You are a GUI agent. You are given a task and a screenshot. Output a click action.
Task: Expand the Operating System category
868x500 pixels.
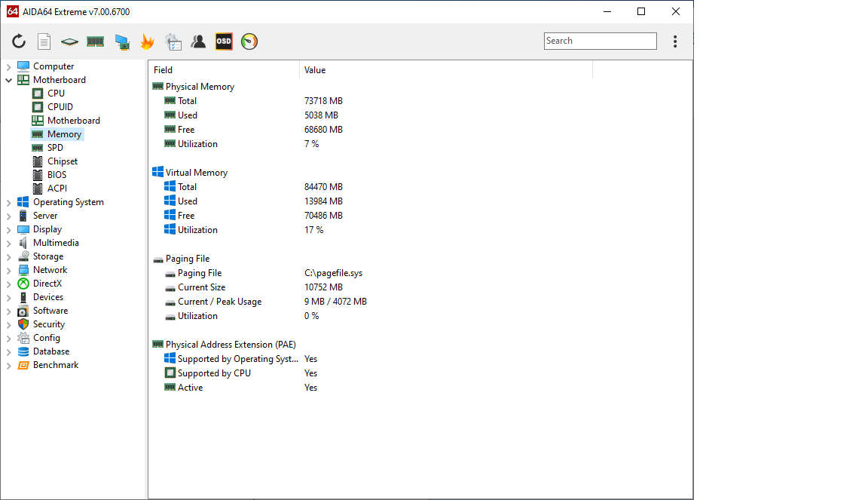8,201
